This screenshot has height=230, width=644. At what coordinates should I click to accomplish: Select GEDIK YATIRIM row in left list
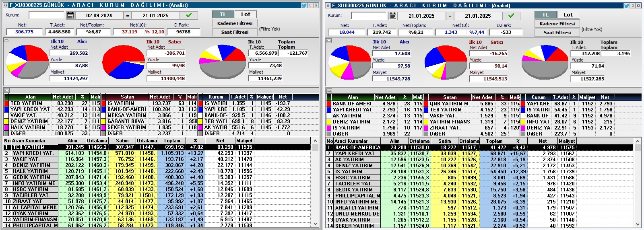[157, 177]
